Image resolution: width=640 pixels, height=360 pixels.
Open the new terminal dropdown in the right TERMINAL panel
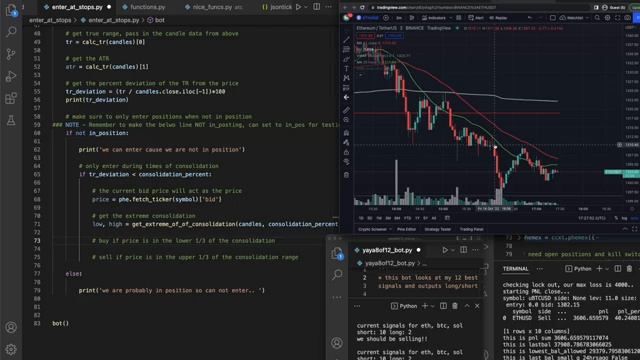pos(606,269)
